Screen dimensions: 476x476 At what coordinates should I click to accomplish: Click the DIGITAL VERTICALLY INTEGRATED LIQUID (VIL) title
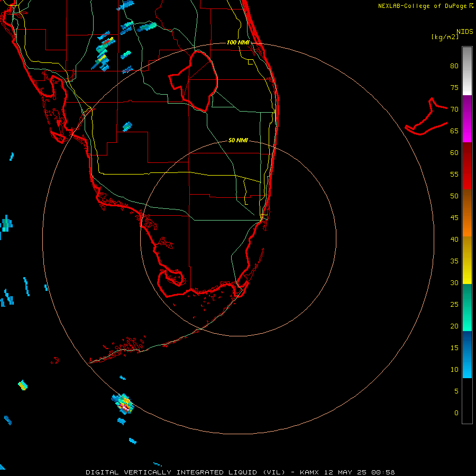pos(186,472)
